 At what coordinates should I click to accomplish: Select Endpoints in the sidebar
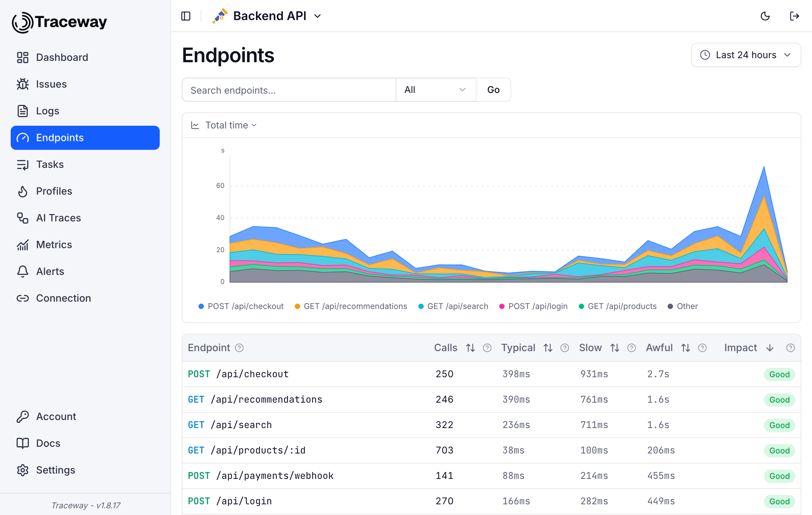85,138
